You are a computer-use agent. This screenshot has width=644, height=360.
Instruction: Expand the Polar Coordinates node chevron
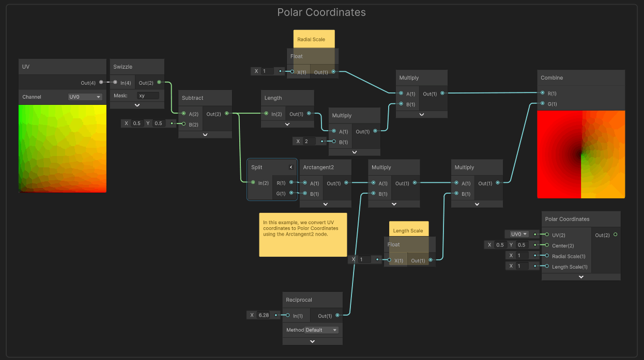(581, 277)
